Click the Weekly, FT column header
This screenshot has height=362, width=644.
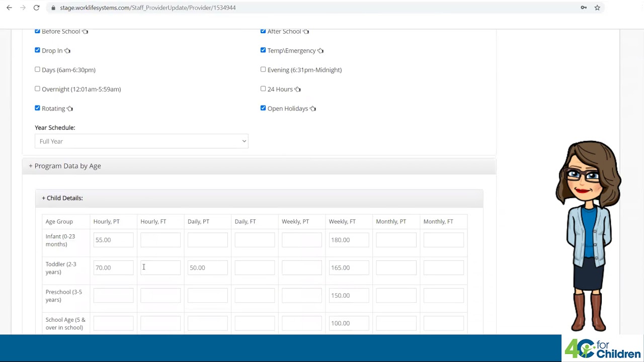[342, 221]
